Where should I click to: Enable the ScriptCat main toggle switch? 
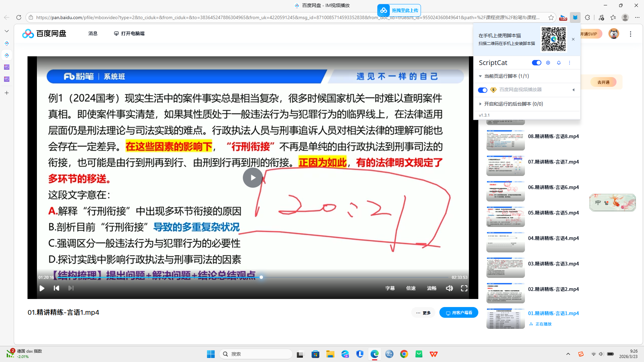click(536, 63)
